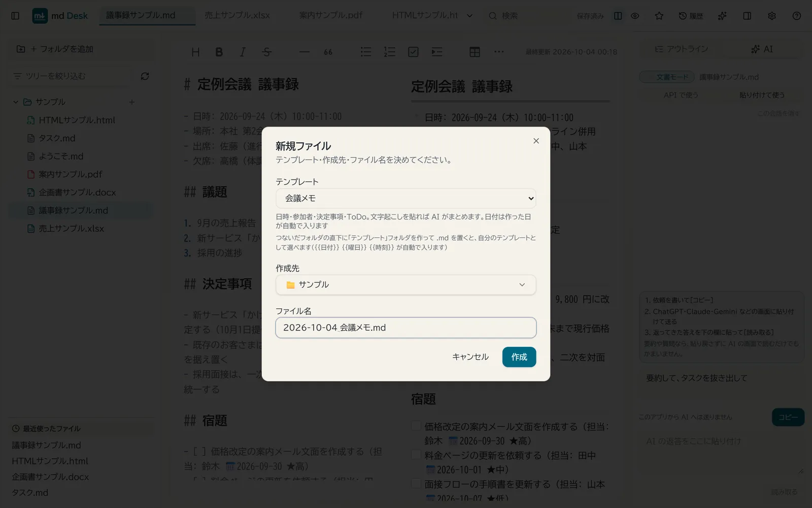Switch to 売上サンプル.xlsx tab
The image size is (812, 508).
click(x=238, y=15)
